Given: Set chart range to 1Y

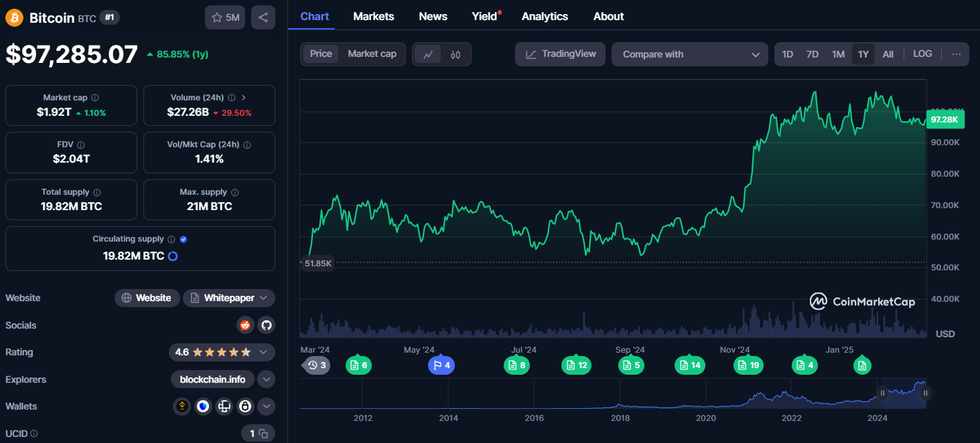Looking at the screenshot, I should pyautogui.click(x=863, y=54).
